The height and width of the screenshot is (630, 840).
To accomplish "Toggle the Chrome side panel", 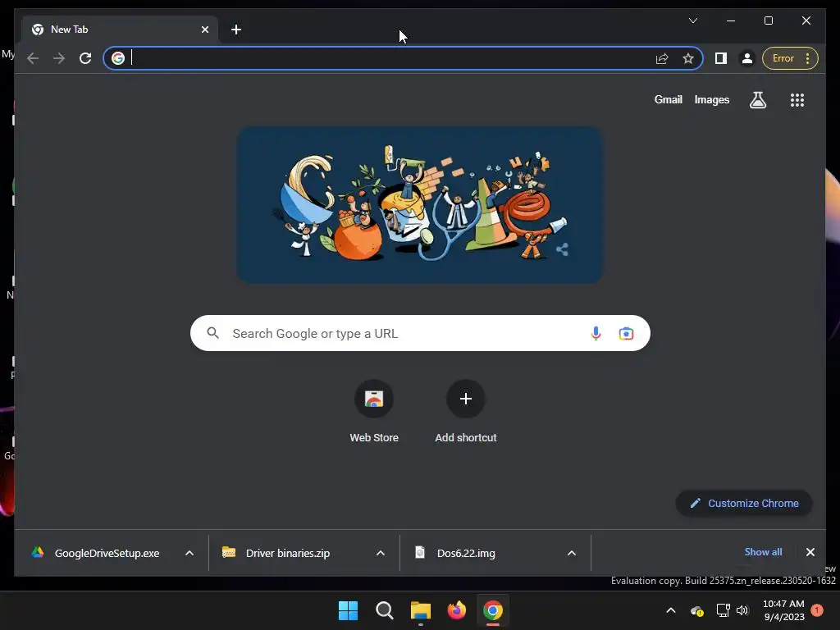I will [x=721, y=58].
